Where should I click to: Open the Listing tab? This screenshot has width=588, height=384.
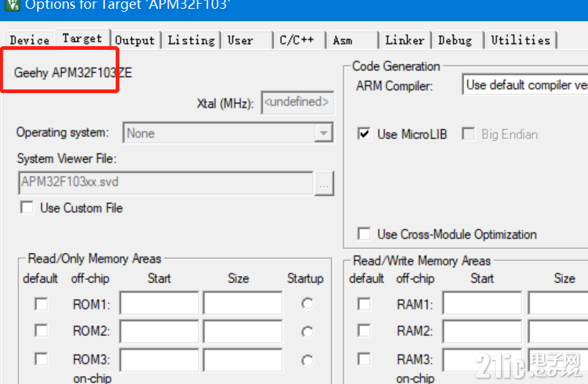click(x=191, y=40)
